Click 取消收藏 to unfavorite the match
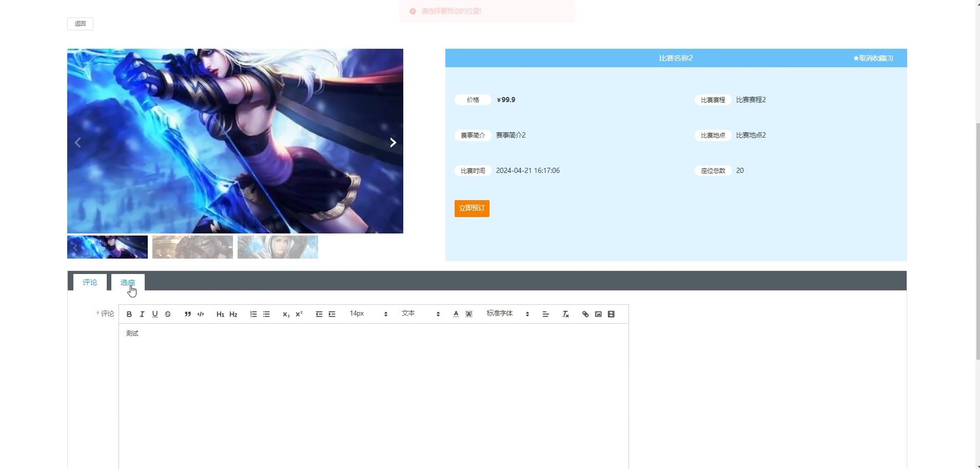The height and width of the screenshot is (469, 980). point(873,58)
